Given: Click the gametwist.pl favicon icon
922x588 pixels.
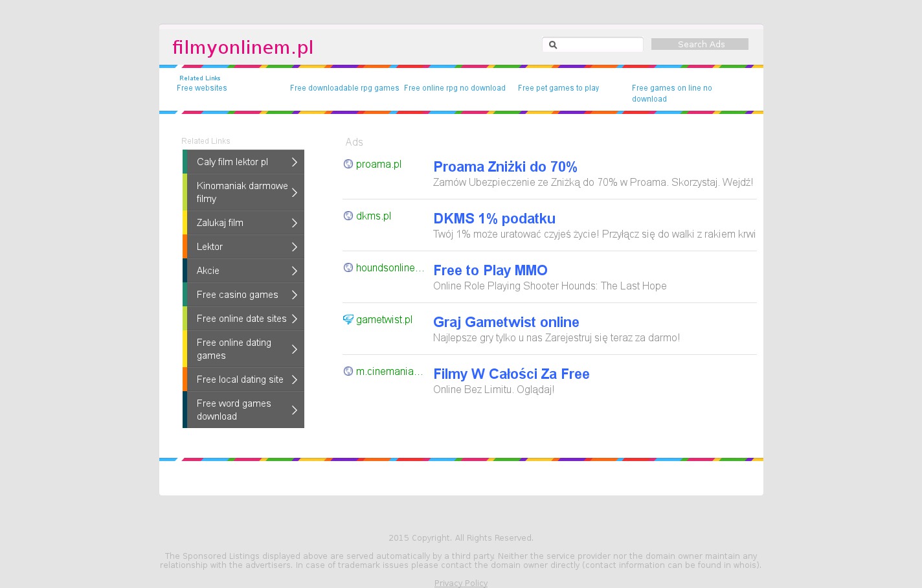Looking at the screenshot, I should coord(348,319).
